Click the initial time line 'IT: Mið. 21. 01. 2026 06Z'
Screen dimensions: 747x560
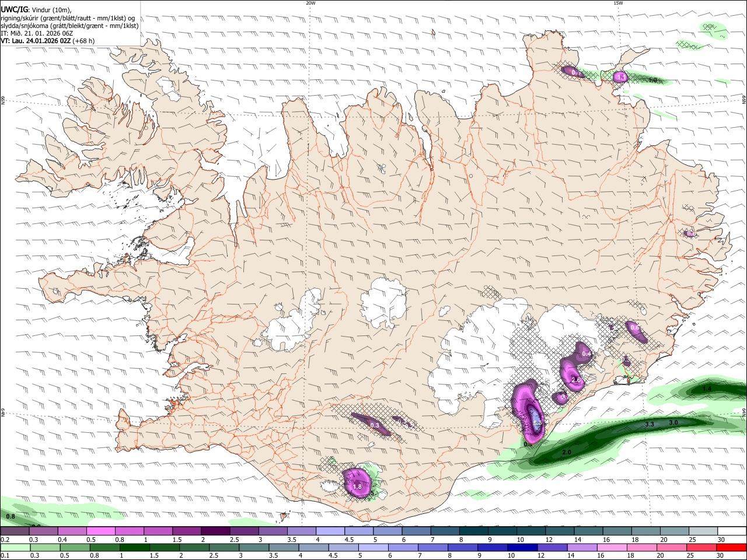click(x=37, y=33)
